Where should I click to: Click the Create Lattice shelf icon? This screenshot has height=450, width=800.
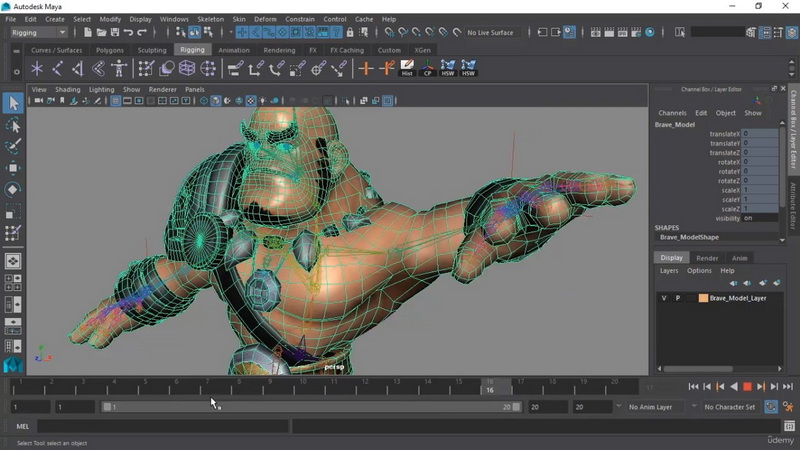[x=187, y=68]
